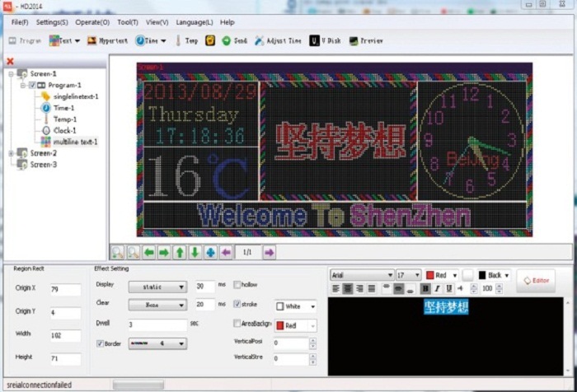Go to next page with purple arrow
Image resolution: width=577 pixels, height=392 pixels.
pyautogui.click(x=269, y=253)
